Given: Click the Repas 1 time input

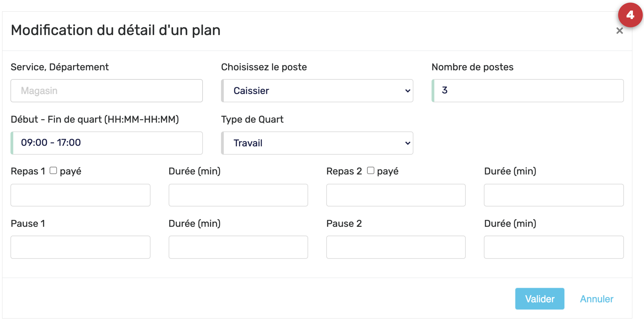Looking at the screenshot, I should tap(80, 195).
